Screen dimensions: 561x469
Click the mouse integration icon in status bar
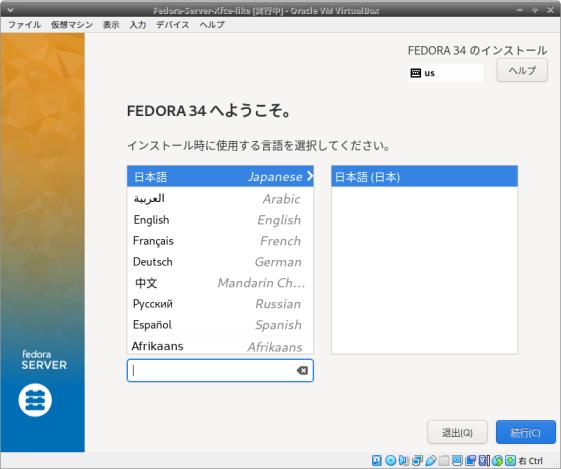coord(497,460)
